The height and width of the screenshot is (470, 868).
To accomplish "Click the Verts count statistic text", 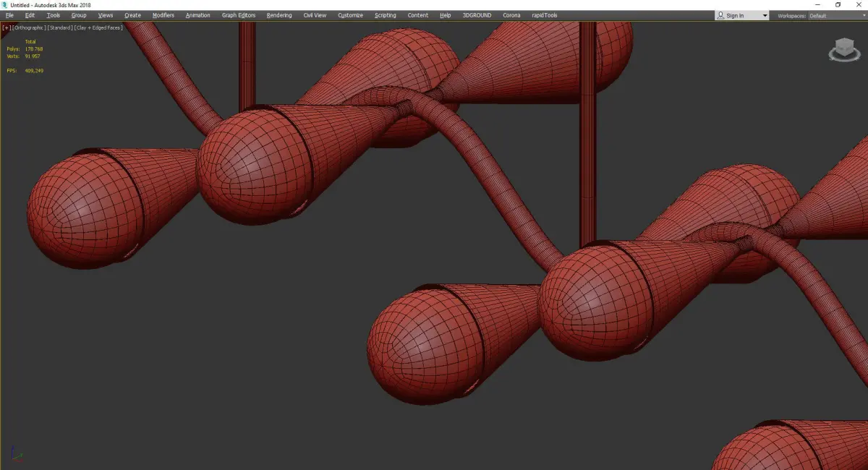I will click(x=24, y=56).
